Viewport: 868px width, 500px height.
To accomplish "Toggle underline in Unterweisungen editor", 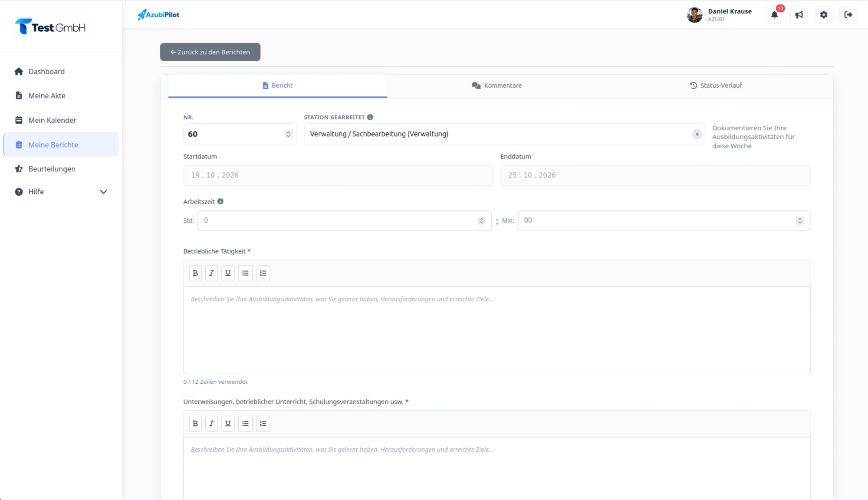I will point(228,424).
